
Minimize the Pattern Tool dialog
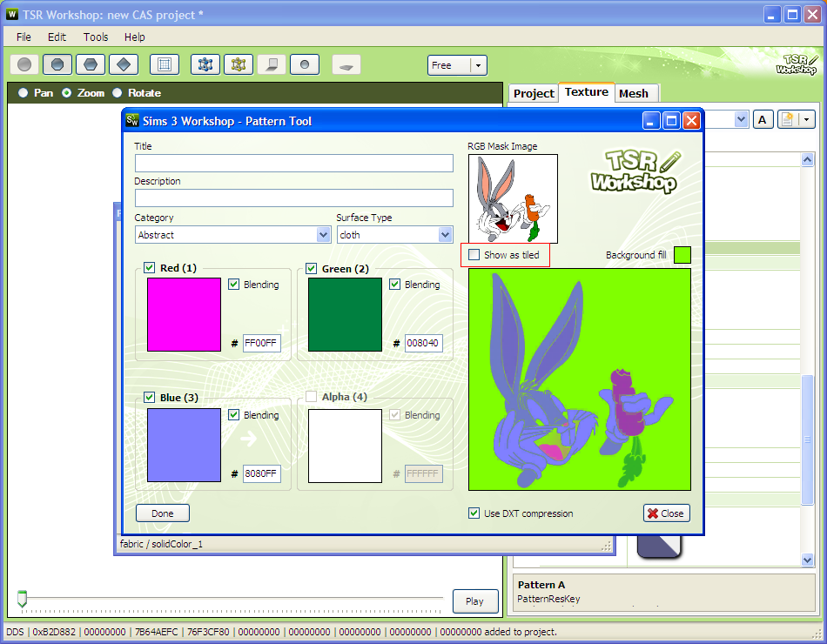[x=651, y=121]
